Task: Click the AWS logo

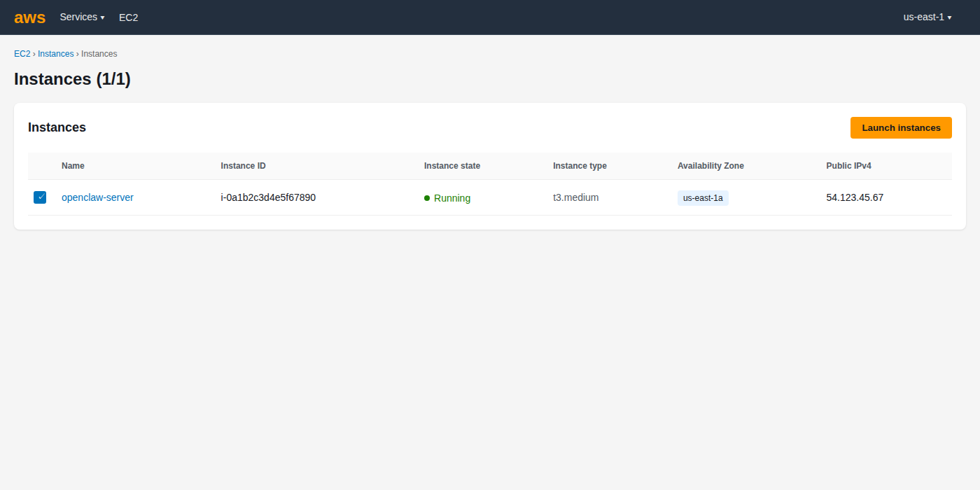Action: coord(29,17)
